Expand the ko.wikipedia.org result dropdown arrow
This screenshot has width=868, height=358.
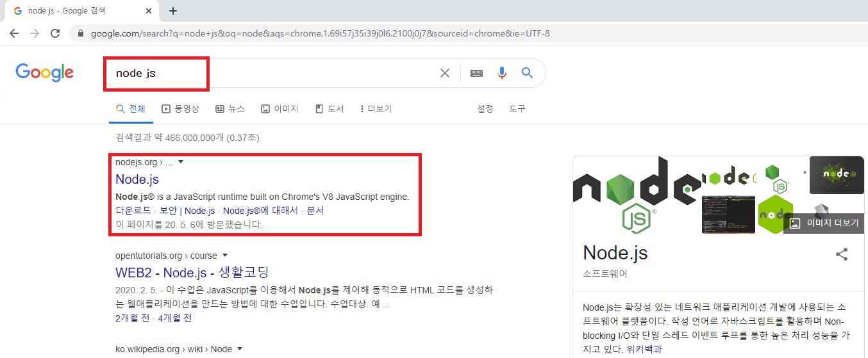[240, 349]
